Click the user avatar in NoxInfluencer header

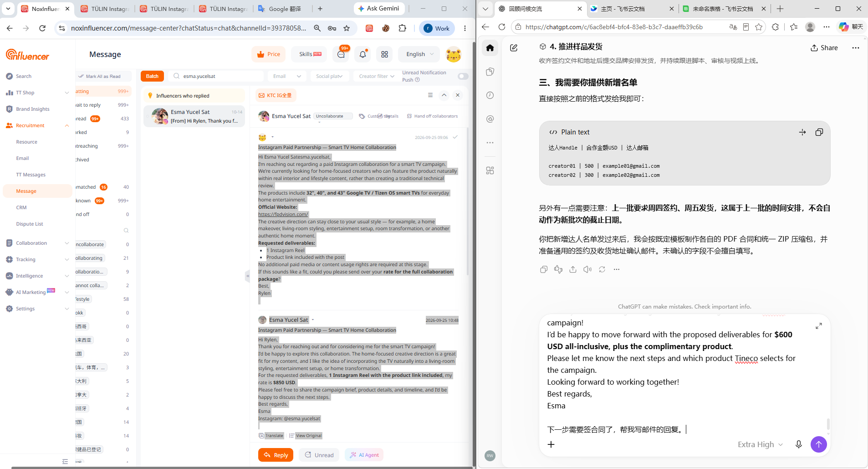point(454,55)
